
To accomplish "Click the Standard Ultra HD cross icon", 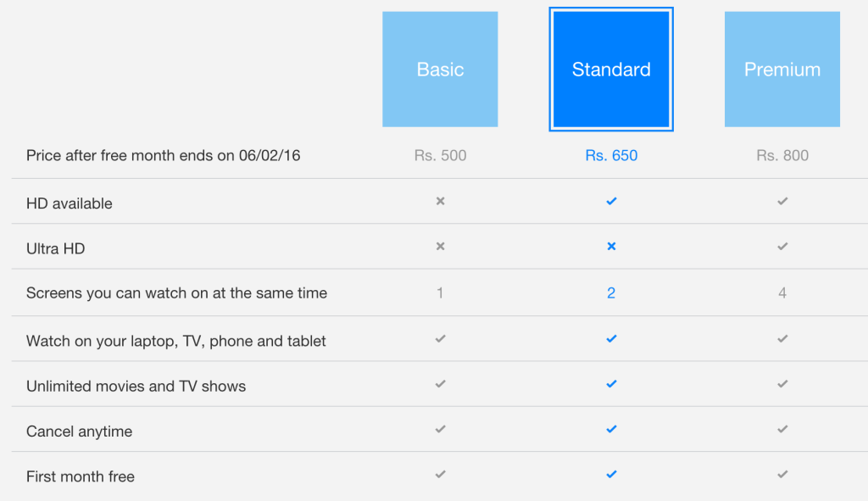I will (611, 246).
